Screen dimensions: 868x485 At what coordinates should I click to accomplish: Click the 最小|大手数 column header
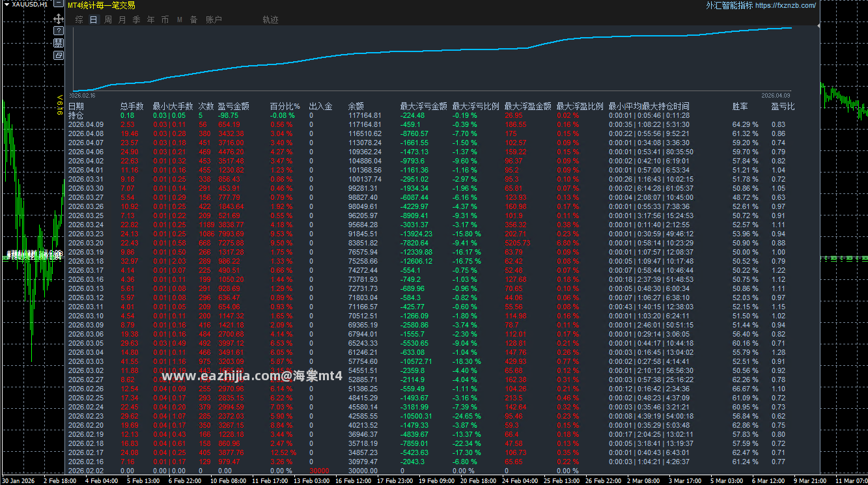coord(173,107)
